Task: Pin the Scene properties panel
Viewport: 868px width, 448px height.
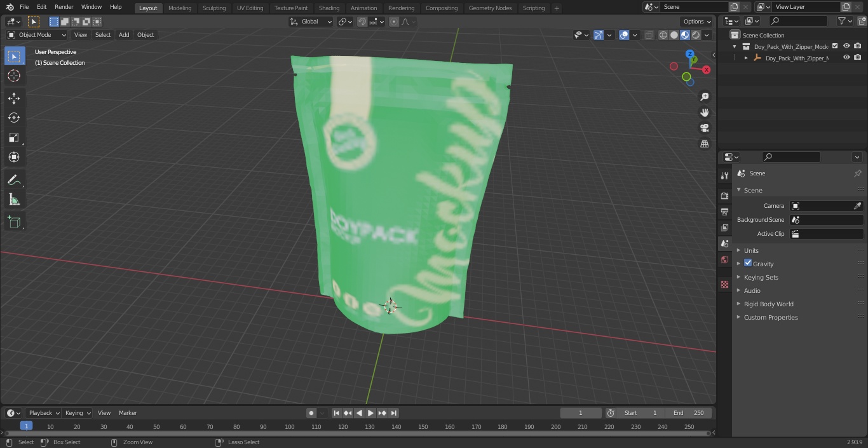Action: [x=857, y=173]
